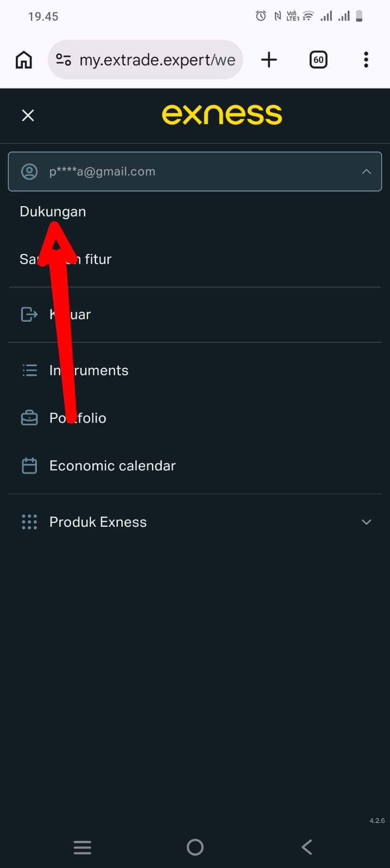View site info icon in address bar

click(64, 60)
